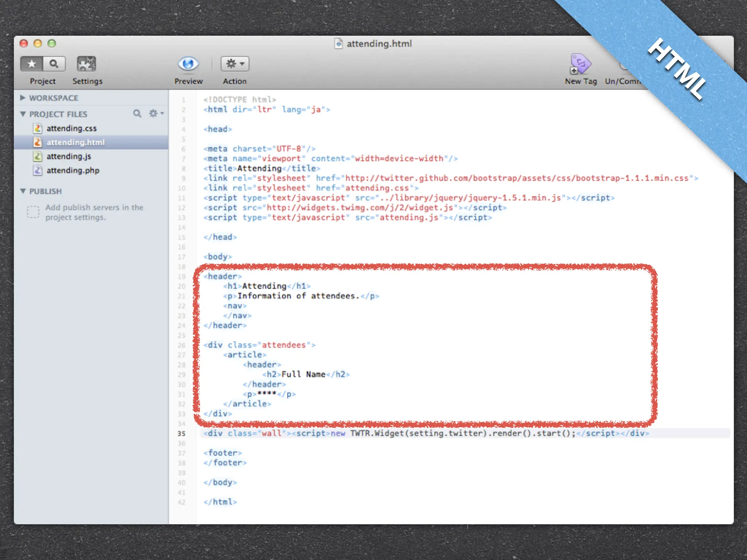The image size is (747, 560).
Task: Open project Settings gear icon
Action: point(86,64)
